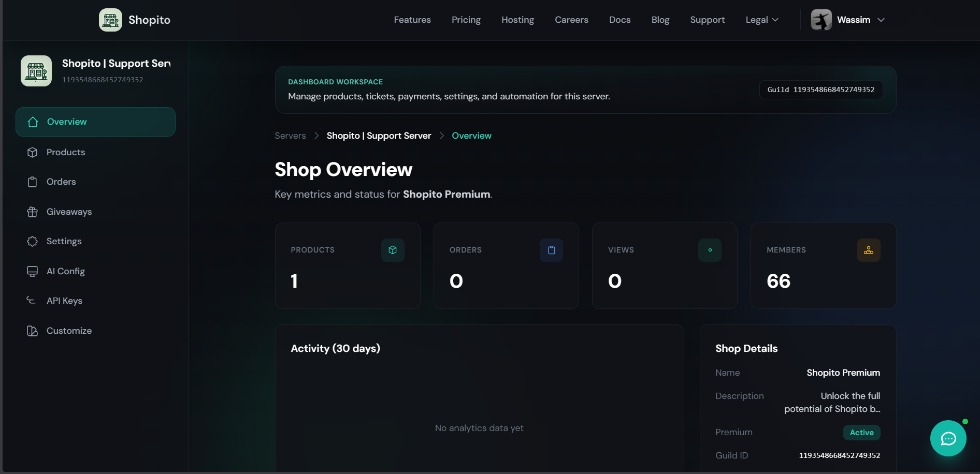980x474 pixels.
Task: Open the Products sidebar section
Action: [66, 152]
